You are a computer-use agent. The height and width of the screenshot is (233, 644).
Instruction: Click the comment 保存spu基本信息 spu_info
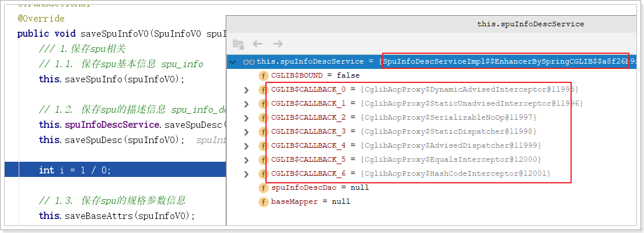click(x=142, y=64)
